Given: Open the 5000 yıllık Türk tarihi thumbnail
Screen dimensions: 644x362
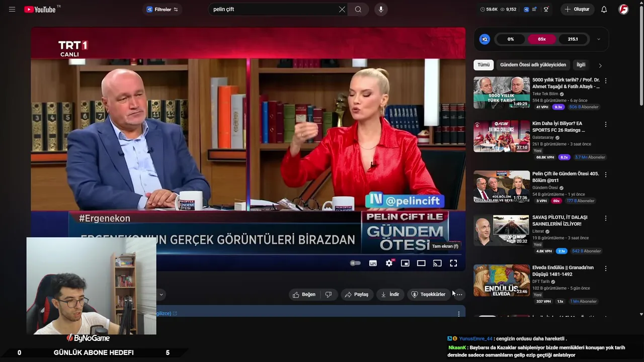Looking at the screenshot, I should (502, 93).
